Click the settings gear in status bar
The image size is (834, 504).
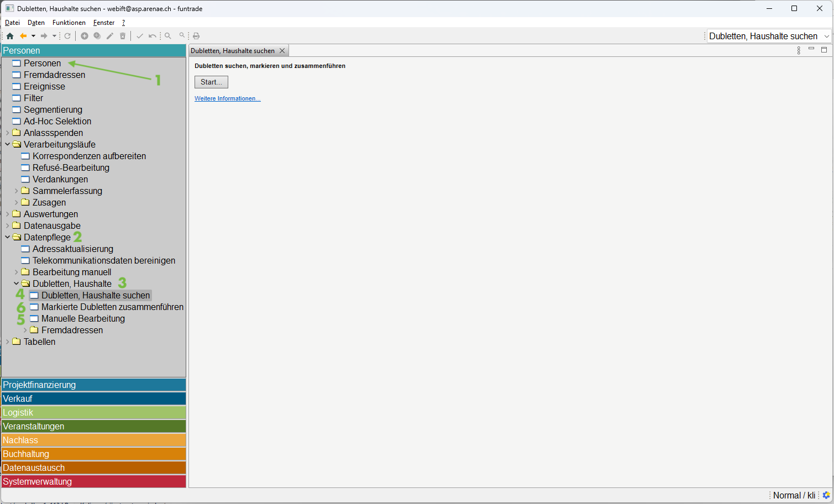826,495
